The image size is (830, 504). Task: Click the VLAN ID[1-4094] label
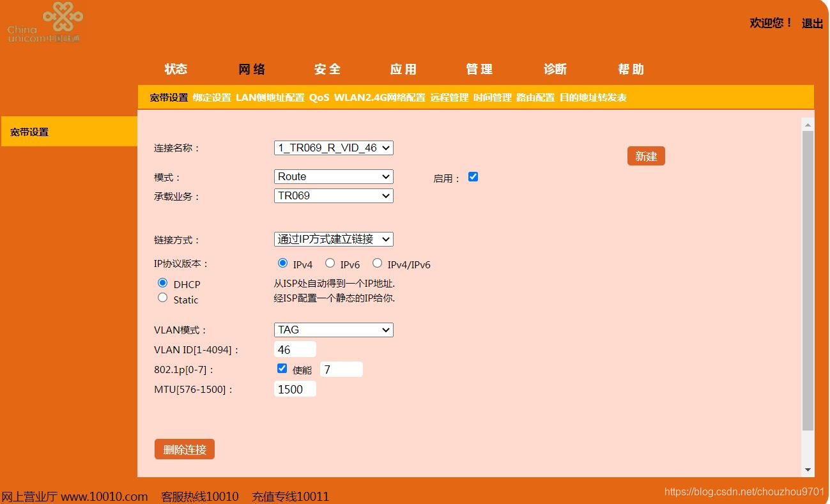[x=197, y=349]
